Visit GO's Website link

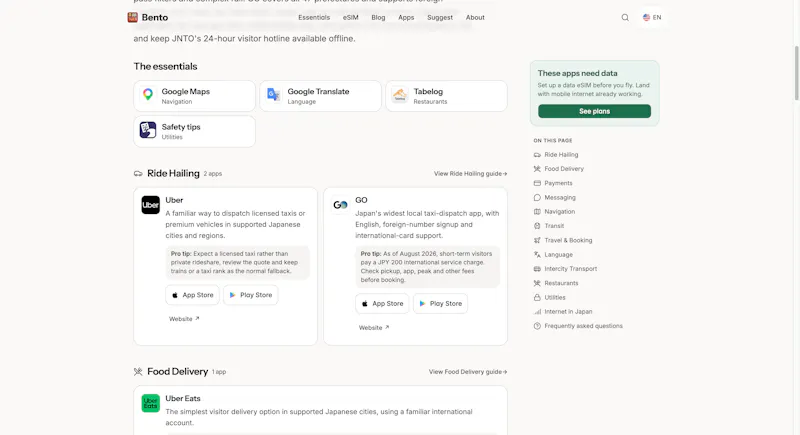tap(374, 327)
